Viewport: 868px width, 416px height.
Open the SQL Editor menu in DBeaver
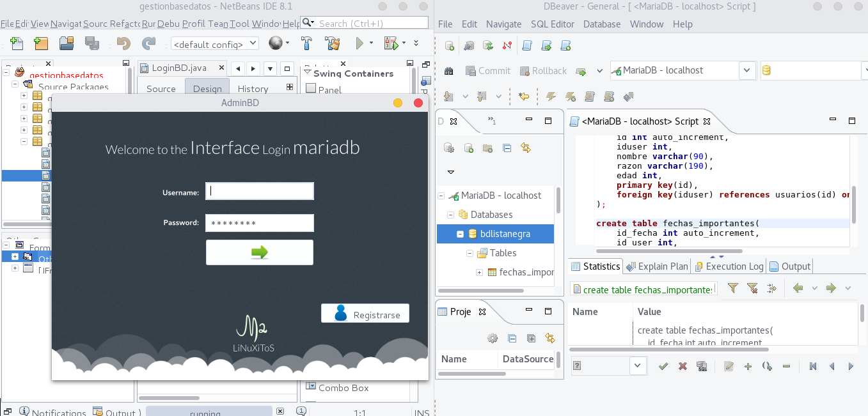[x=553, y=24]
